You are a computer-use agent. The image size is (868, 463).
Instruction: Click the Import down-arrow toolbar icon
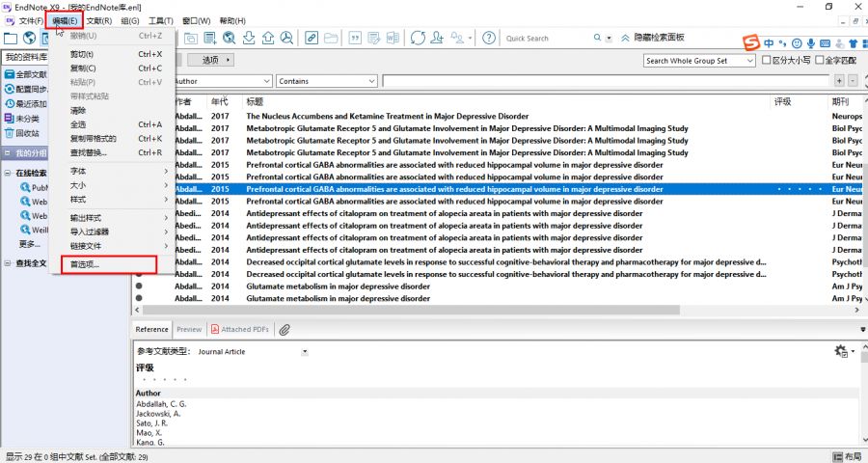(249, 38)
